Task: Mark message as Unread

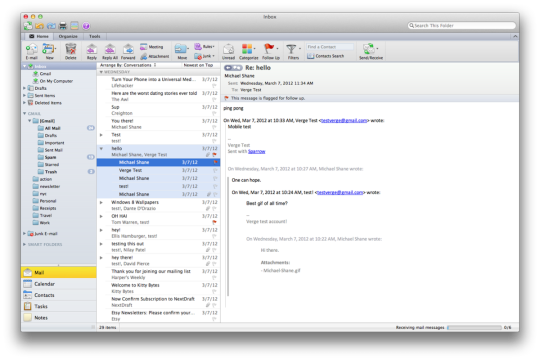Action: click(x=228, y=51)
